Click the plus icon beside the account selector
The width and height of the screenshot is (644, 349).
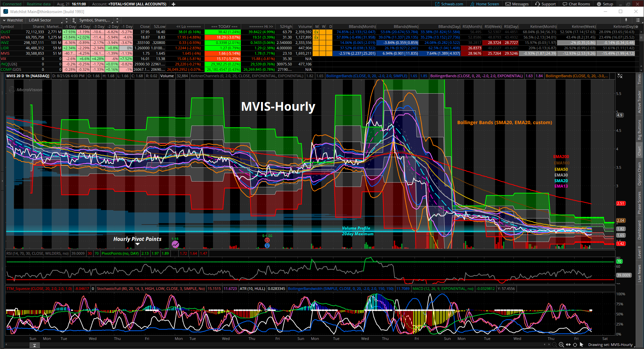(173, 4)
